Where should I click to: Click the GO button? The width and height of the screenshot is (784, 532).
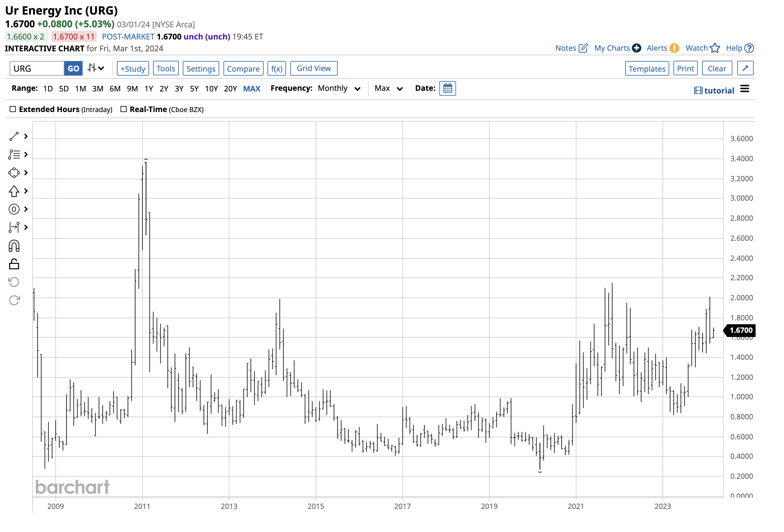click(73, 69)
